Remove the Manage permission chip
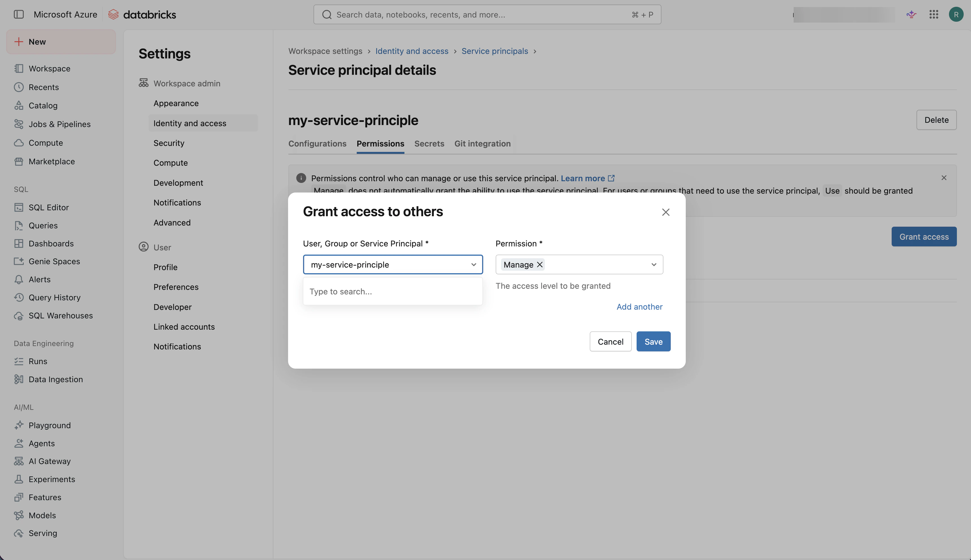The width and height of the screenshot is (971, 560). point(539,264)
